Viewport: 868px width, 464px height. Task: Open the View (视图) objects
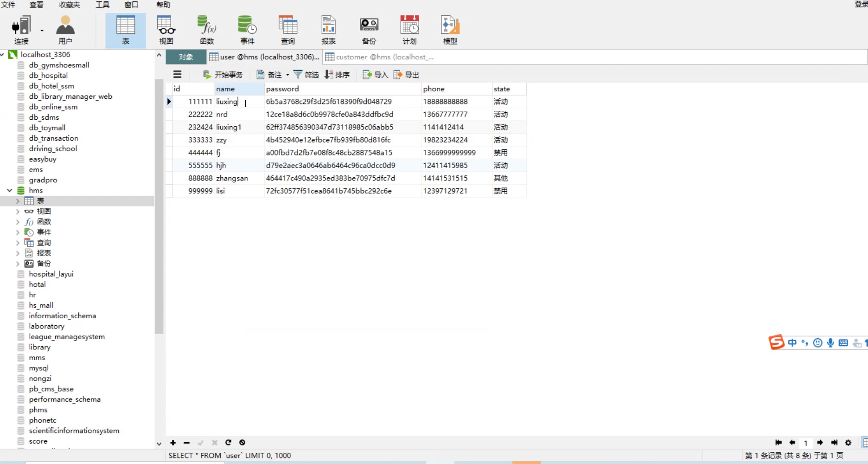(x=166, y=30)
